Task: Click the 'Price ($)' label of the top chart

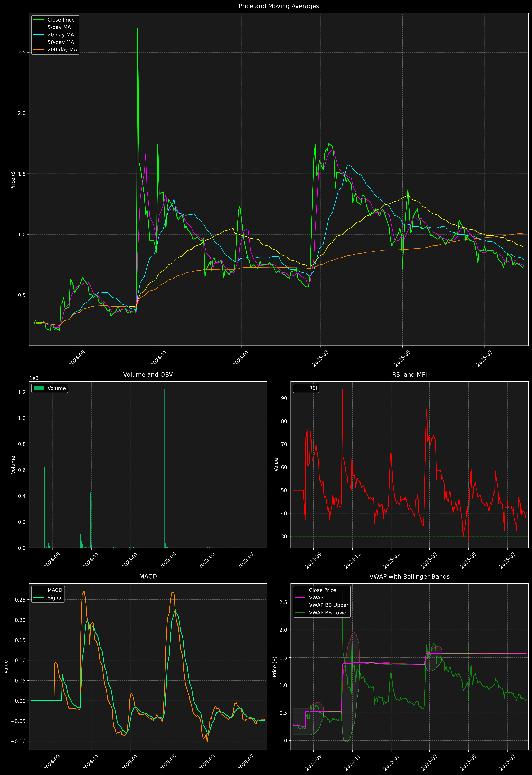Action: tap(13, 179)
